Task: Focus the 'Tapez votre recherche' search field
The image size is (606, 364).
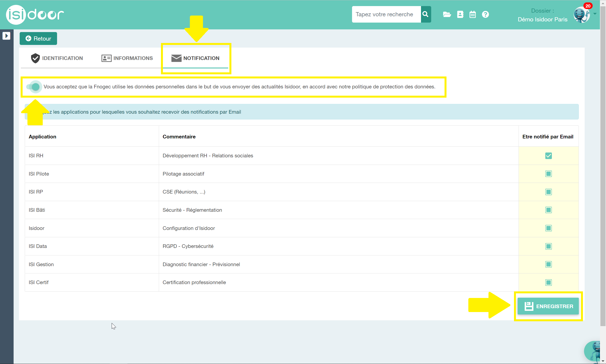Action: [x=386, y=14]
